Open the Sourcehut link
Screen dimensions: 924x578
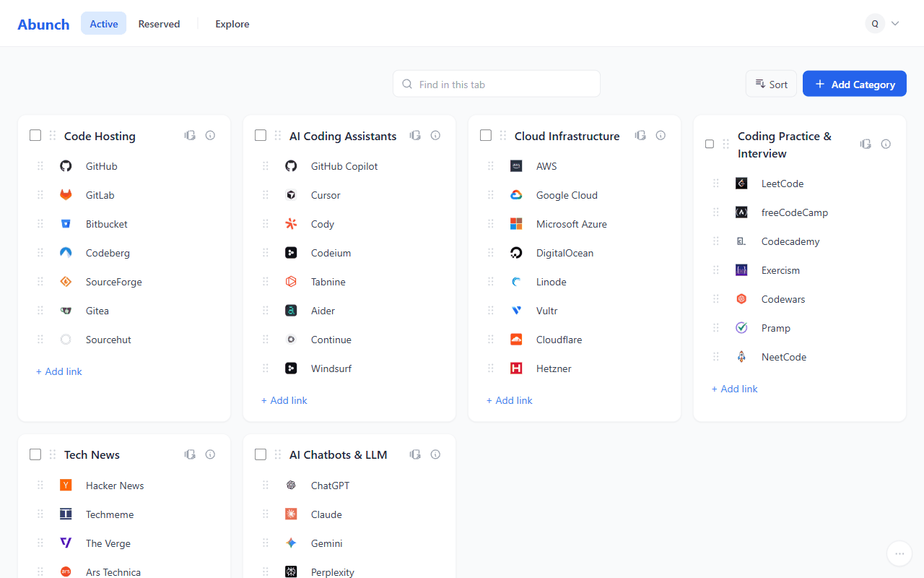(108, 340)
